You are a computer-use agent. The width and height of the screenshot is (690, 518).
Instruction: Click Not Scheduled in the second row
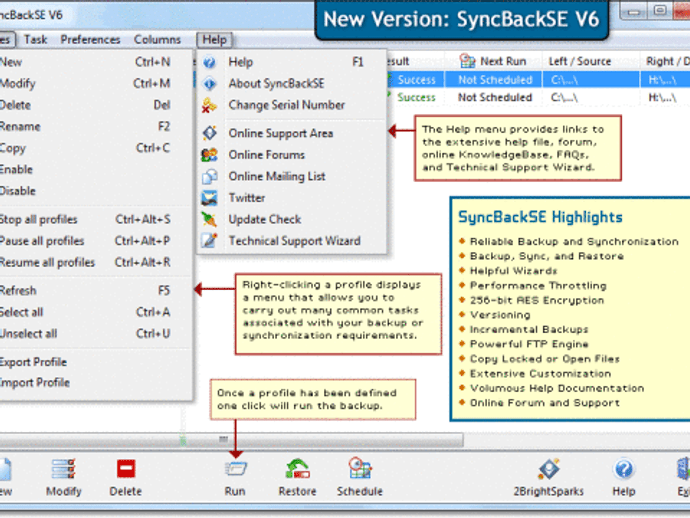pyautogui.click(x=495, y=97)
